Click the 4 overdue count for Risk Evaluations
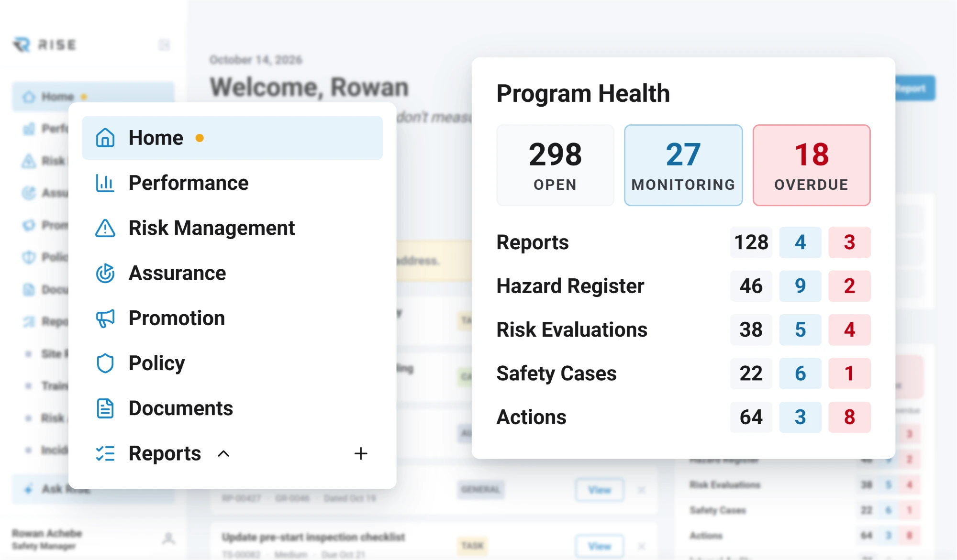Screen dimensions: 957x560 tap(849, 329)
